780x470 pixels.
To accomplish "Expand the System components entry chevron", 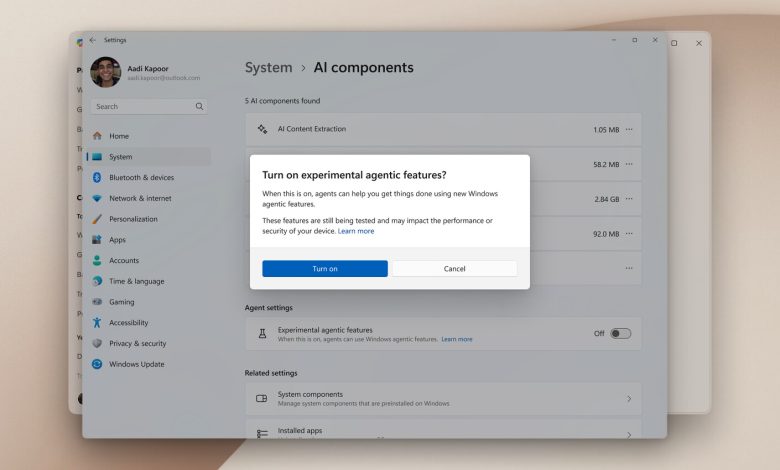I will [x=629, y=398].
